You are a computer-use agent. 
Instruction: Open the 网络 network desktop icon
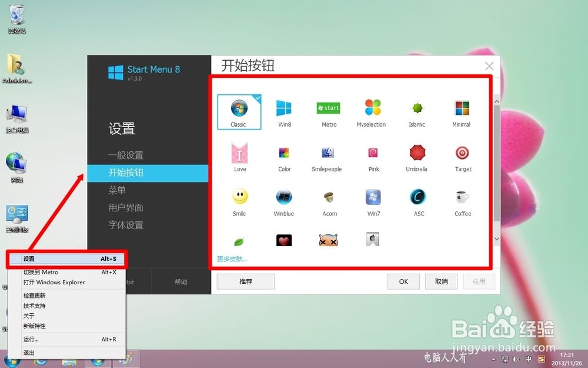[17, 167]
